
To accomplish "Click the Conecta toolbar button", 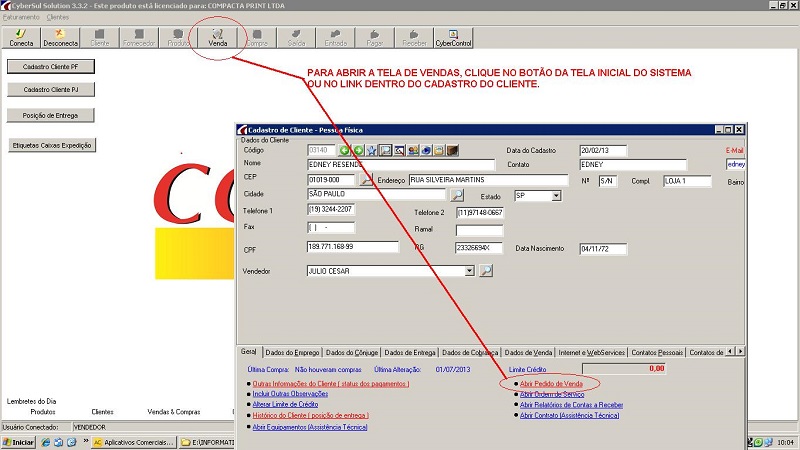I will (21, 38).
